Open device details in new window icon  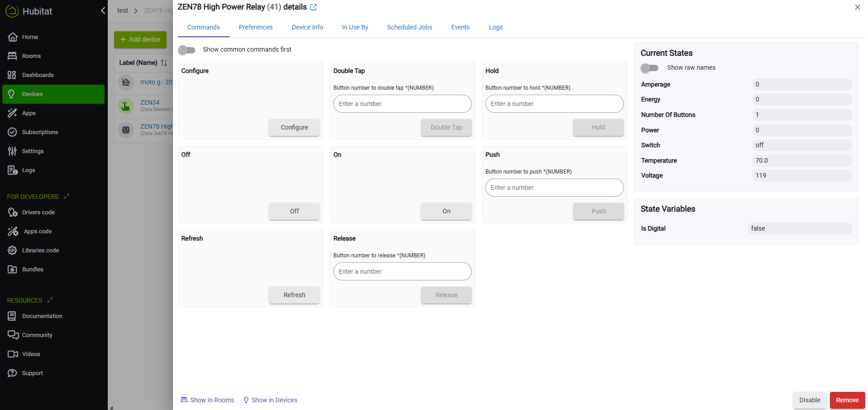tap(313, 7)
